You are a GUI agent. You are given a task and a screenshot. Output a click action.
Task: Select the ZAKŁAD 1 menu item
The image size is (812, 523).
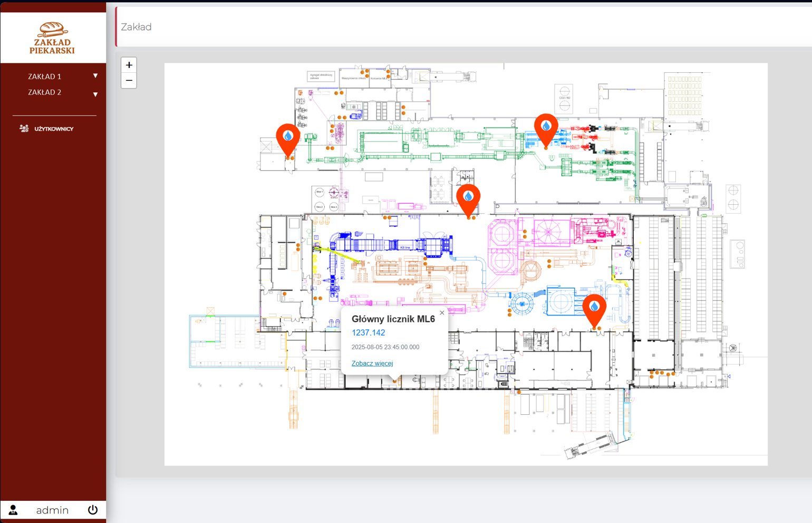45,77
